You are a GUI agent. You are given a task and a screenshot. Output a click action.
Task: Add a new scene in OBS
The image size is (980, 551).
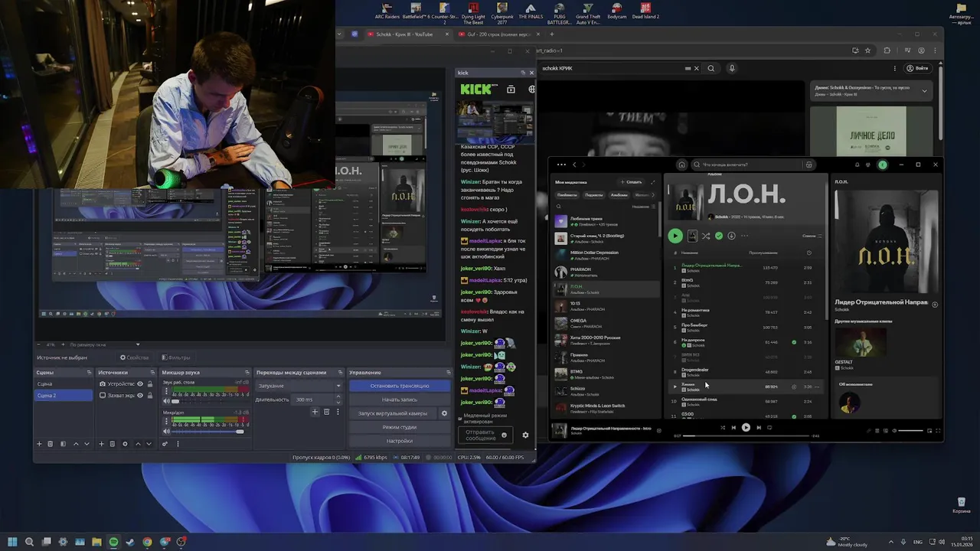coord(39,444)
